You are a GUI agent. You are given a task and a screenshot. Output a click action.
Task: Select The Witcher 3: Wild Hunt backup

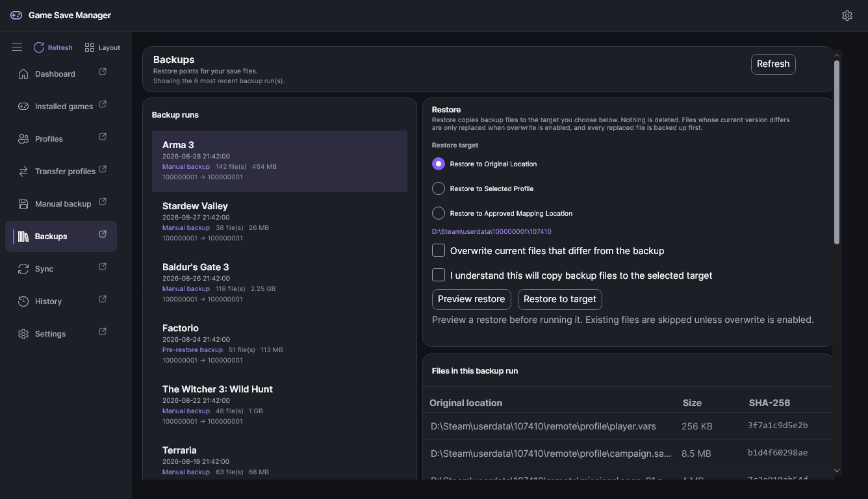click(279, 405)
